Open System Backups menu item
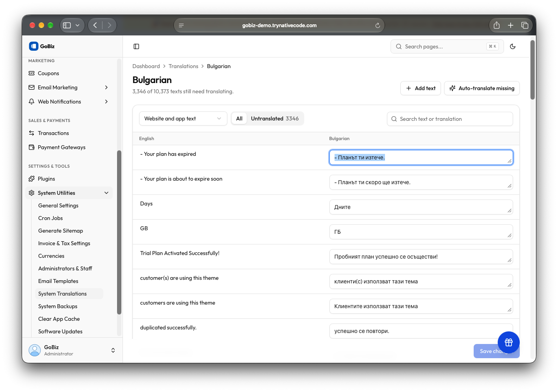The image size is (558, 392). tap(58, 306)
